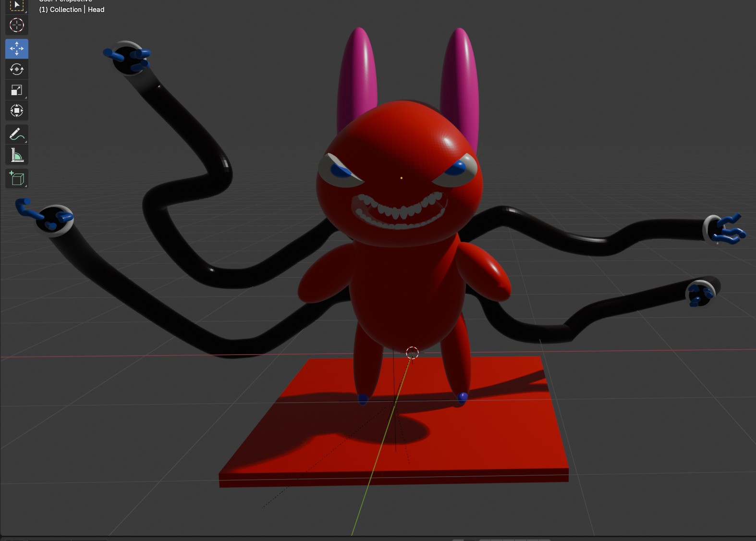756x541 pixels.
Task: Click the orange origin dot on head
Action: click(x=402, y=178)
